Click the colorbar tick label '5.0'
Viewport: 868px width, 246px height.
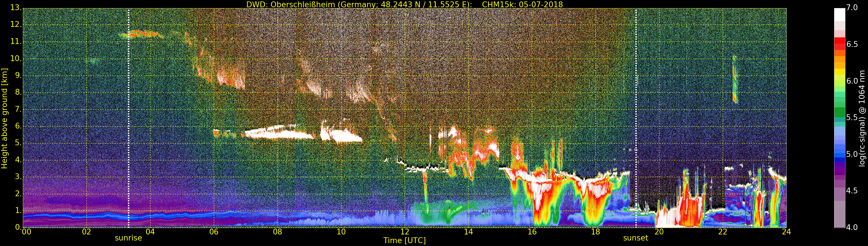click(x=852, y=154)
